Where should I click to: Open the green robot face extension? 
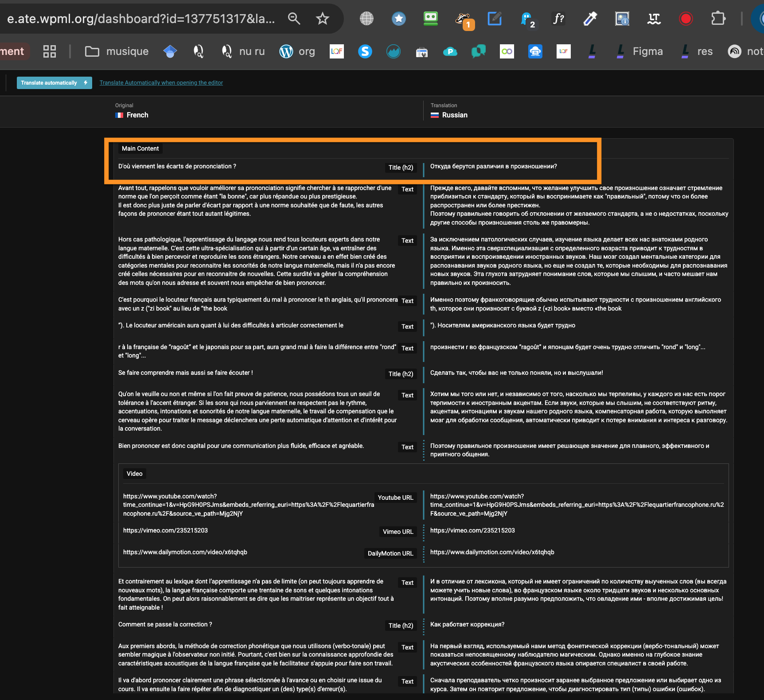coord(431,19)
